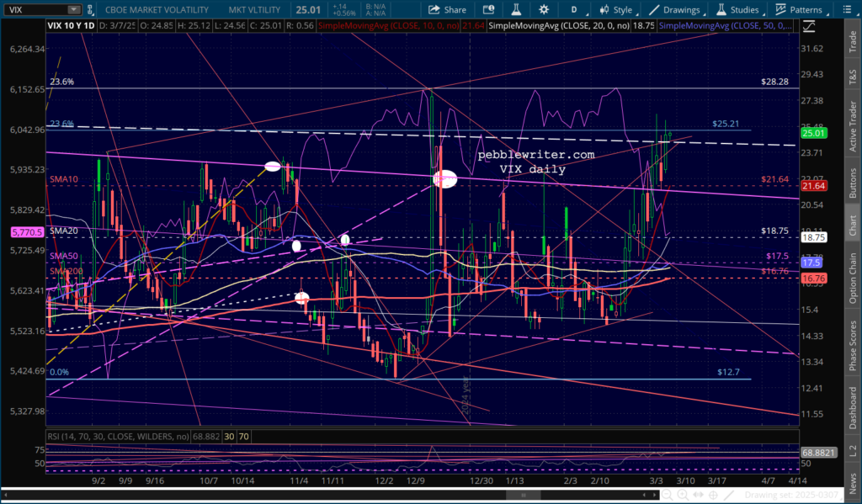Open the list-style menu icon at top right
Screen dimensions: 862x504
tap(847, 9)
